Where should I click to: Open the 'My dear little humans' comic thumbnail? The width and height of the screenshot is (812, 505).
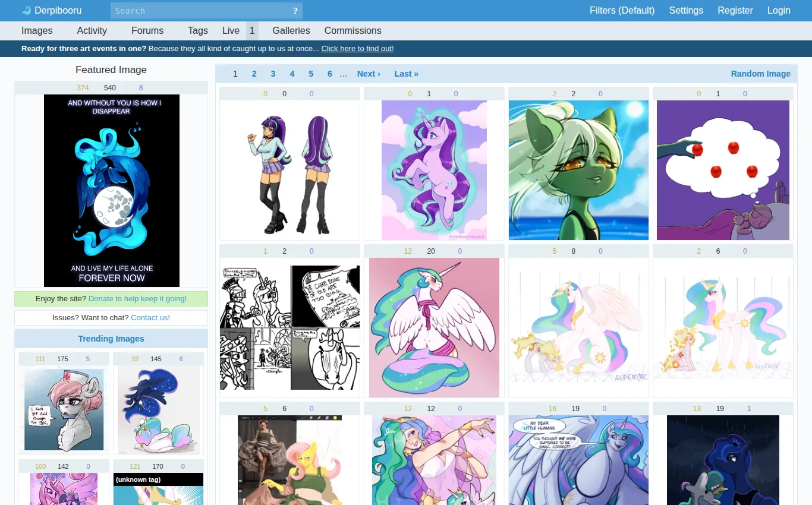pyautogui.click(x=578, y=460)
